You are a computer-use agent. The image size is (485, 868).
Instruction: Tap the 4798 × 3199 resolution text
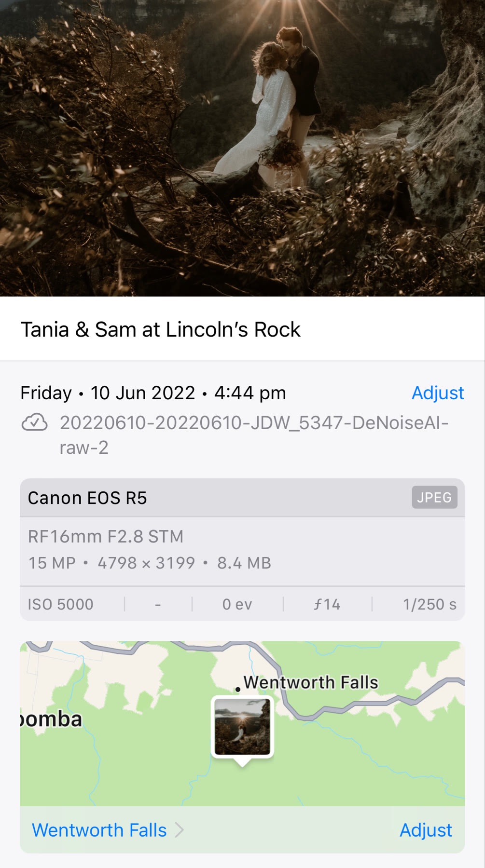(x=146, y=563)
